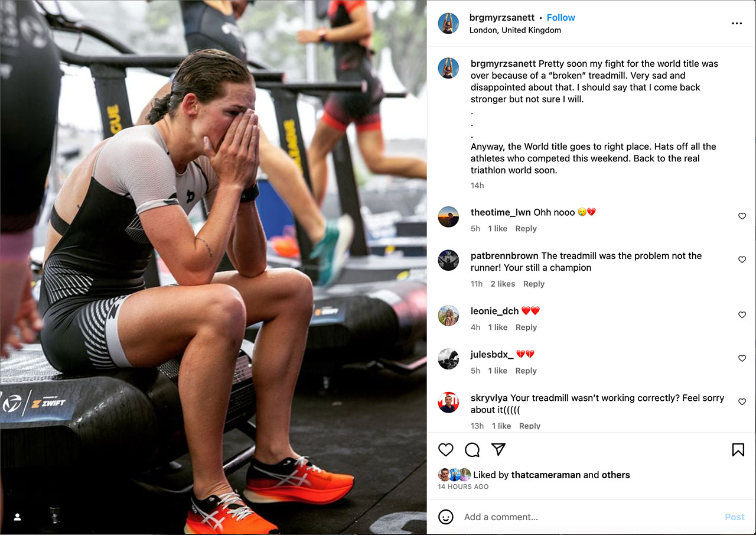Share the post with the paper plane icon
The image size is (756, 535).
498,450
